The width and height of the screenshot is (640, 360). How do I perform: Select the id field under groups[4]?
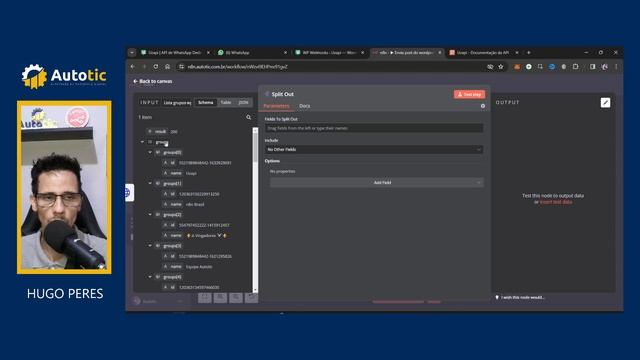tap(169, 287)
